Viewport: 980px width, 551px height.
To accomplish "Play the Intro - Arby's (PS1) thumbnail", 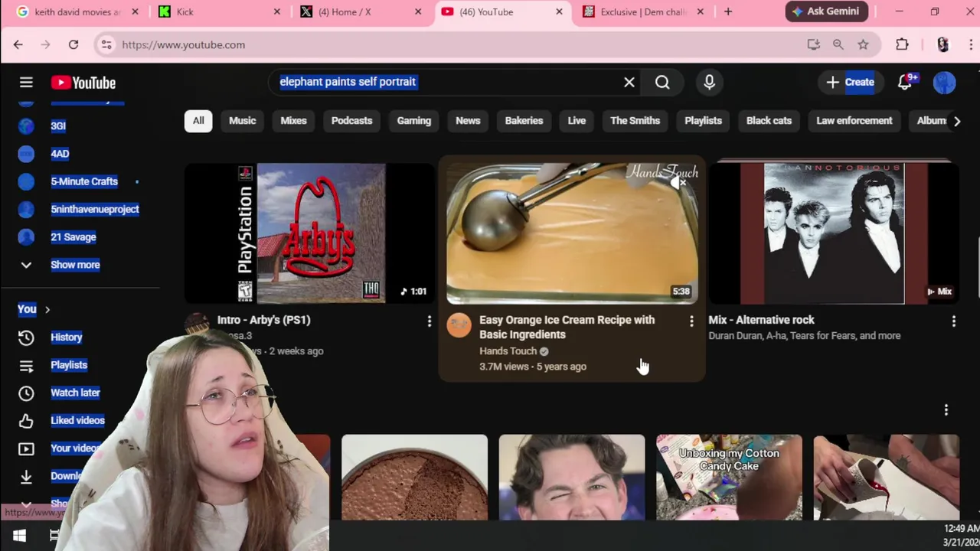I will click(309, 233).
